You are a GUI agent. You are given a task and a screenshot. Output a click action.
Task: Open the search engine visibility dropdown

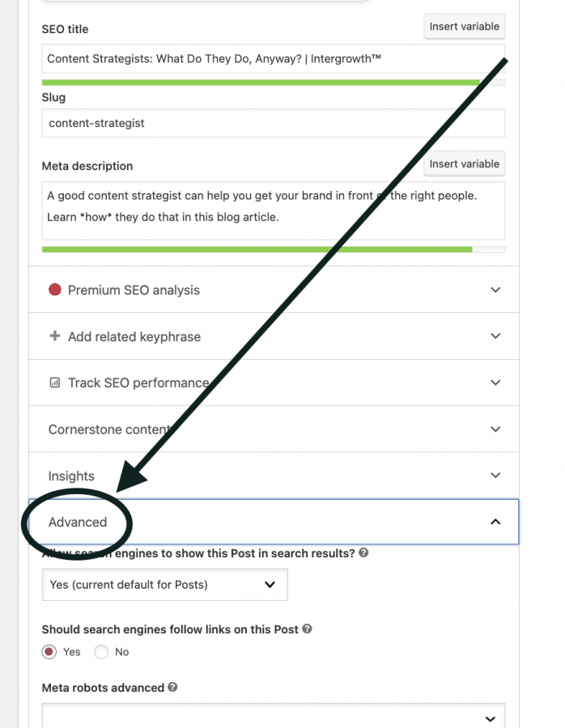pyautogui.click(x=164, y=585)
